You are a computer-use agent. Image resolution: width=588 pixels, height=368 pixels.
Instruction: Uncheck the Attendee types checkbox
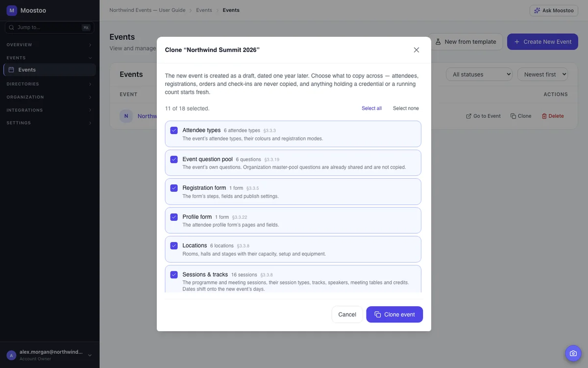tap(174, 131)
